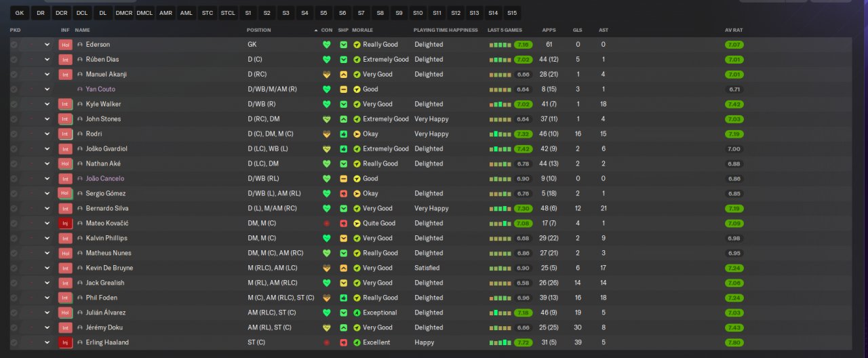Click Joško Gvardiol's 'Extremely Good' morale icon
Image resolution: width=868 pixels, height=358 pixels.
357,149
